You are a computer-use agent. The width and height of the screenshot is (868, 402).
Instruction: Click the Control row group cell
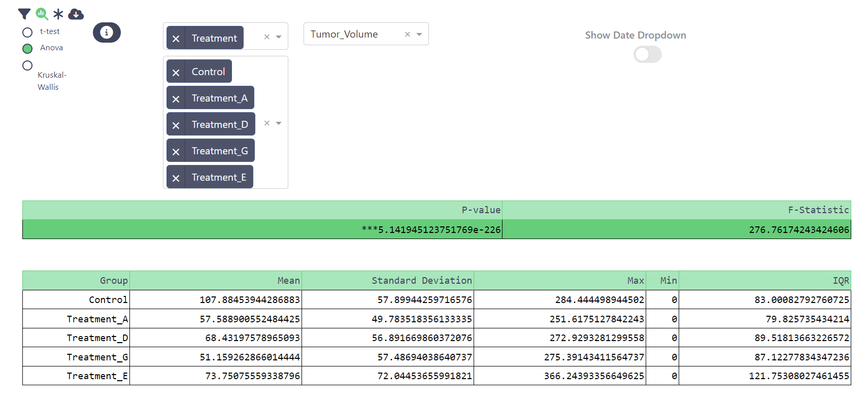(76, 299)
